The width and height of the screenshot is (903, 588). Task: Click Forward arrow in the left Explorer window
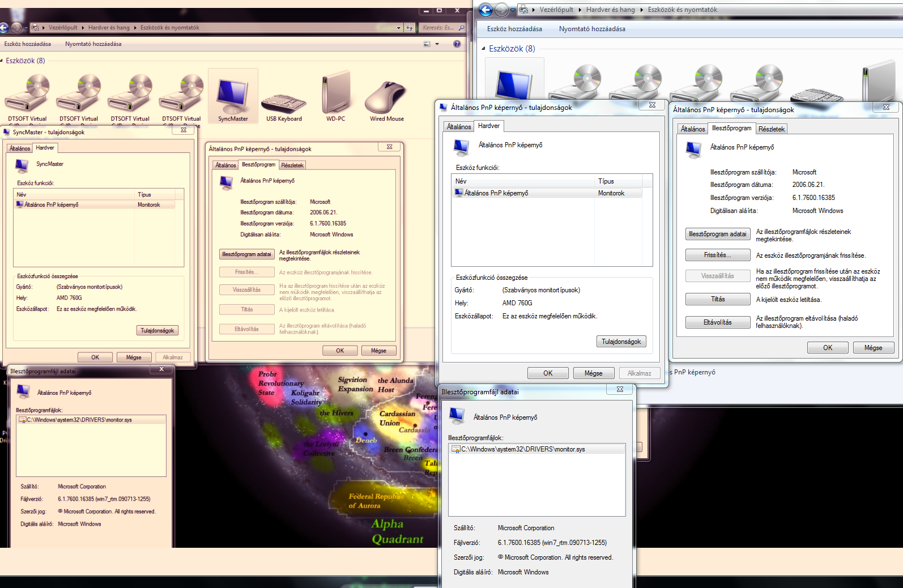[x=16, y=27]
